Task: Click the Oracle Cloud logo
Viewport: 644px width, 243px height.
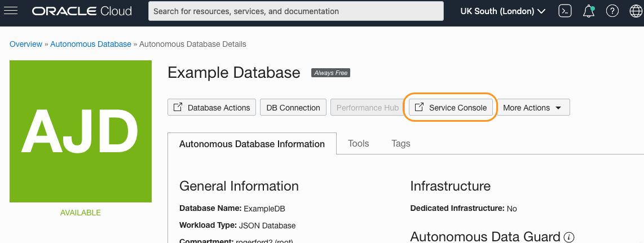Action: (x=82, y=11)
